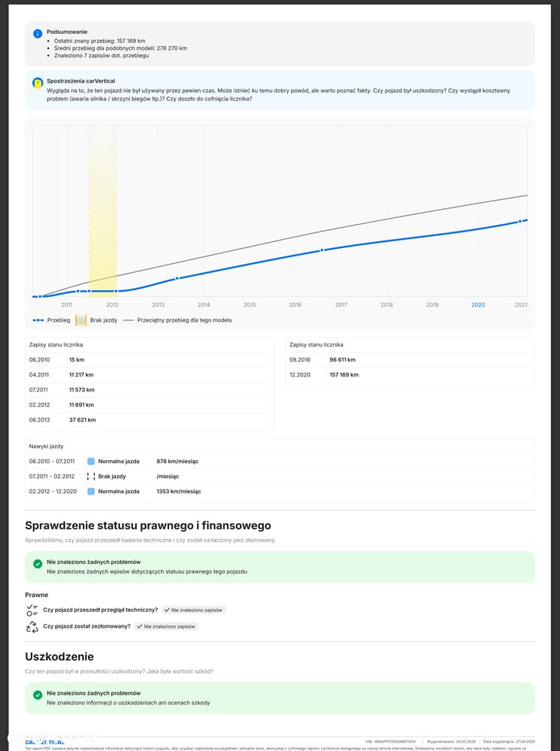Click blue swatch in 06.2010 - 07.2011 row
The image size is (560, 751).
(x=91, y=461)
